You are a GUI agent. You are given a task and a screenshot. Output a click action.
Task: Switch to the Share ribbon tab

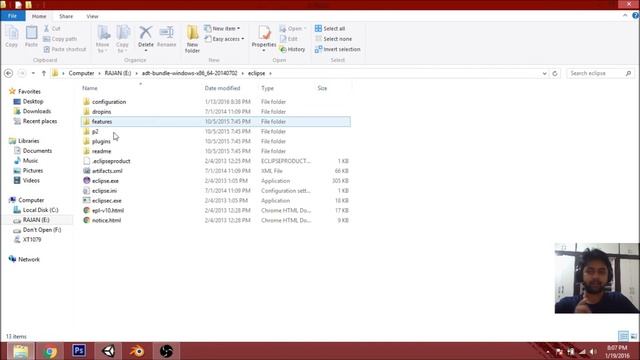pyautogui.click(x=66, y=16)
